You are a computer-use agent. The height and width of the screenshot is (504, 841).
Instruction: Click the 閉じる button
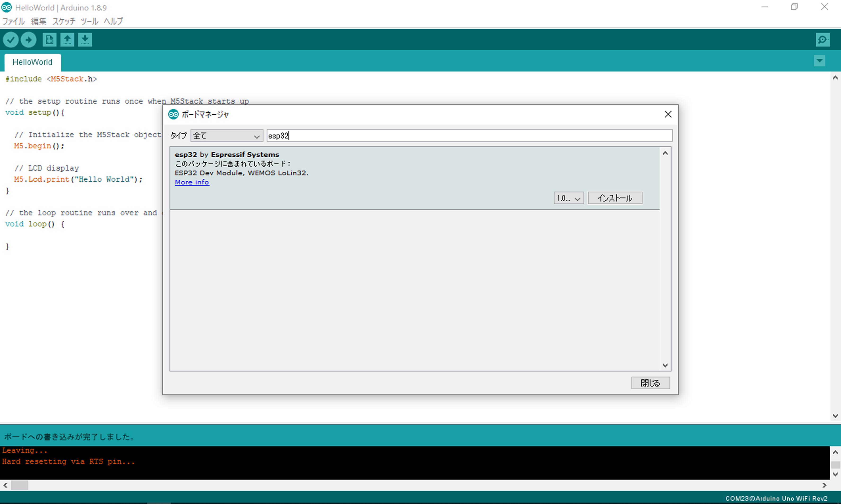(650, 383)
